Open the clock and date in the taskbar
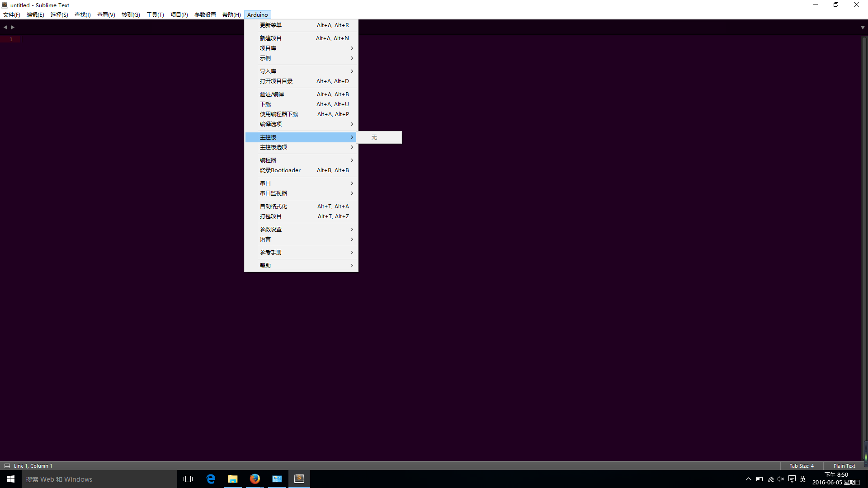The height and width of the screenshot is (488, 868). 836,479
